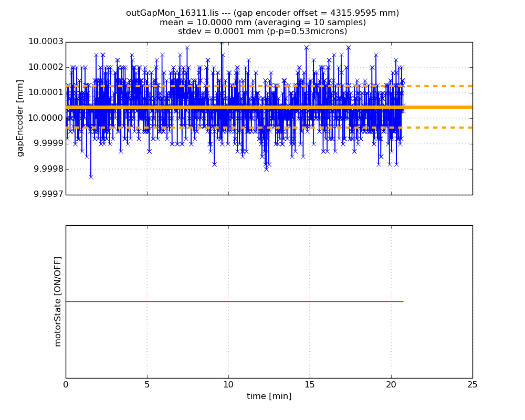The height and width of the screenshot is (420, 525).
Task: Click the mean value subtitle line
Action: (262, 23)
